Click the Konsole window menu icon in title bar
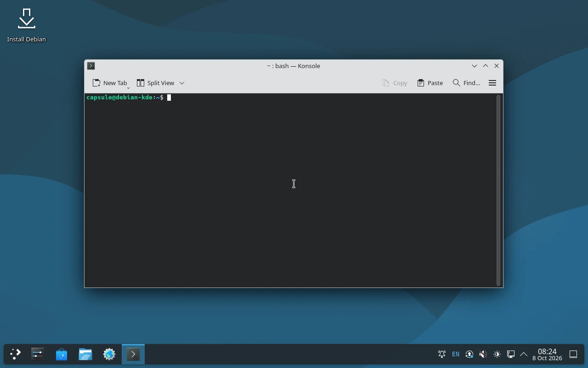 pyautogui.click(x=91, y=66)
